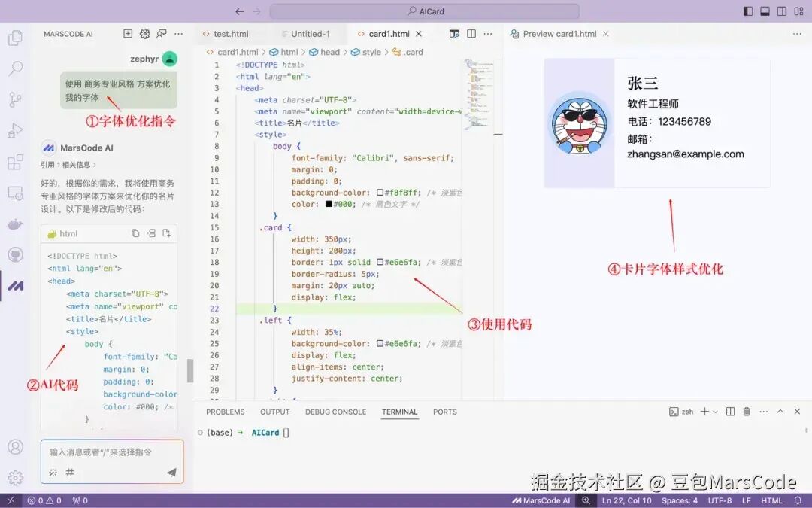This screenshot has height=508, width=812.
Task: Change language mode via HTML
Action: 771,500
